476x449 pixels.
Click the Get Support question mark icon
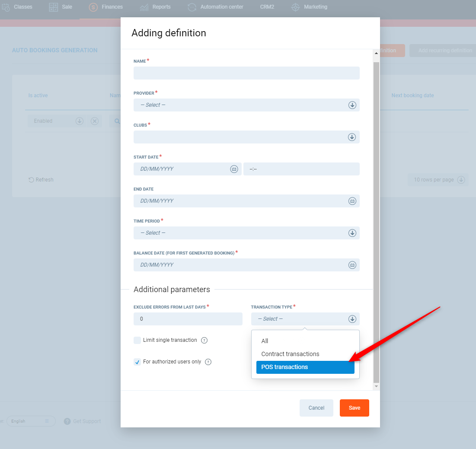67,421
